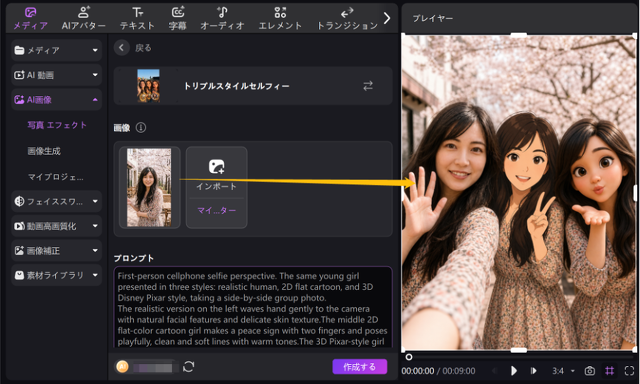Click the 素材ライブラリ sidebar icon
Viewport: 640px width, 384px height.
(x=19, y=275)
